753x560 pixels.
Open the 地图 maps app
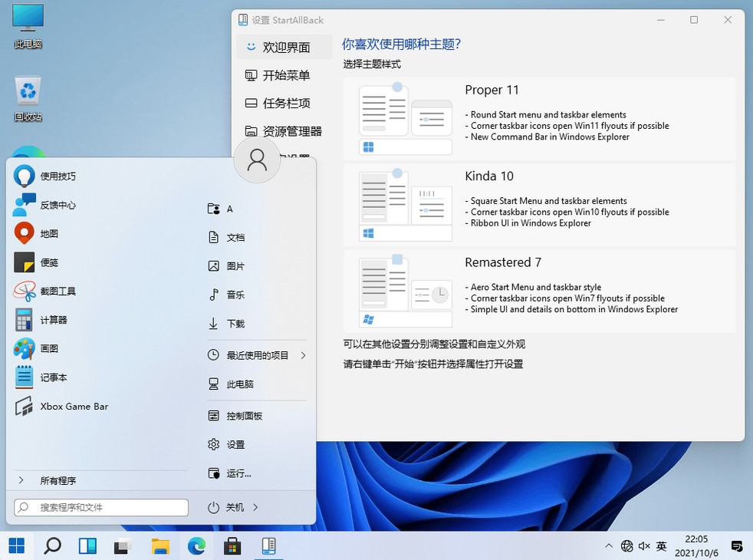(37, 234)
